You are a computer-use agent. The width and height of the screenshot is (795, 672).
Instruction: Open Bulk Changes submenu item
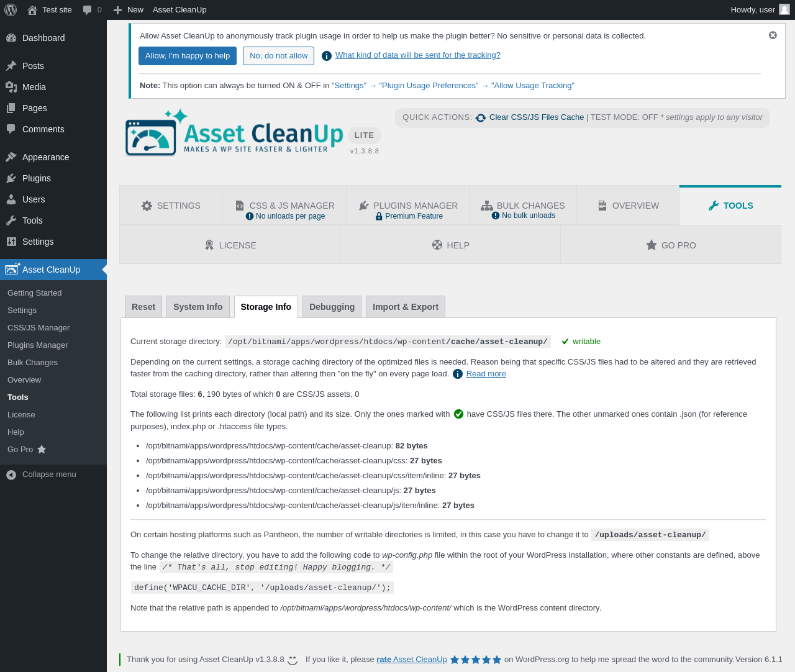point(53,363)
